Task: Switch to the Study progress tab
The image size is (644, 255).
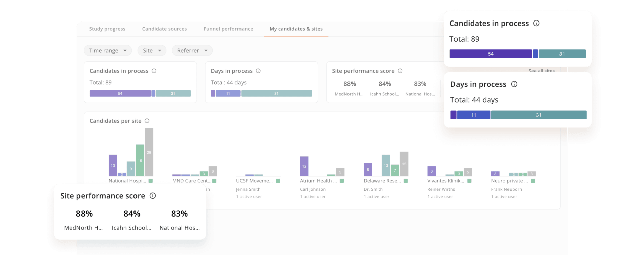Action: tap(107, 29)
